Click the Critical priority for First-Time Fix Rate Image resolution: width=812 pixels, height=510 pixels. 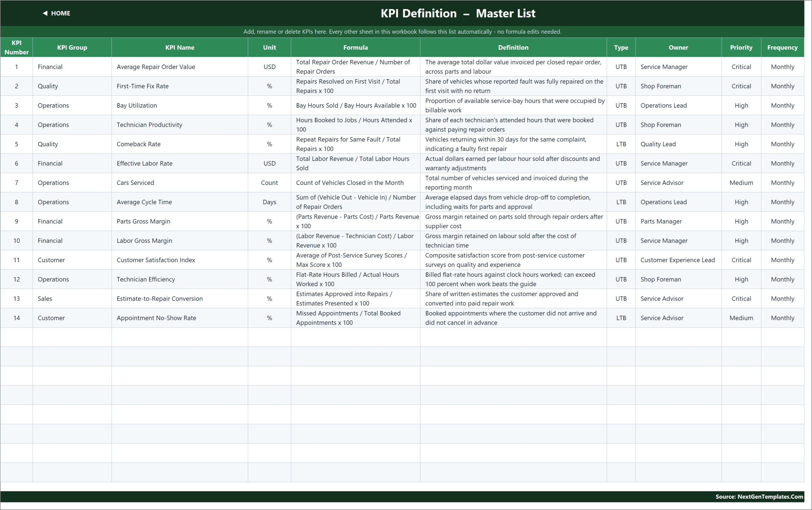pos(741,86)
